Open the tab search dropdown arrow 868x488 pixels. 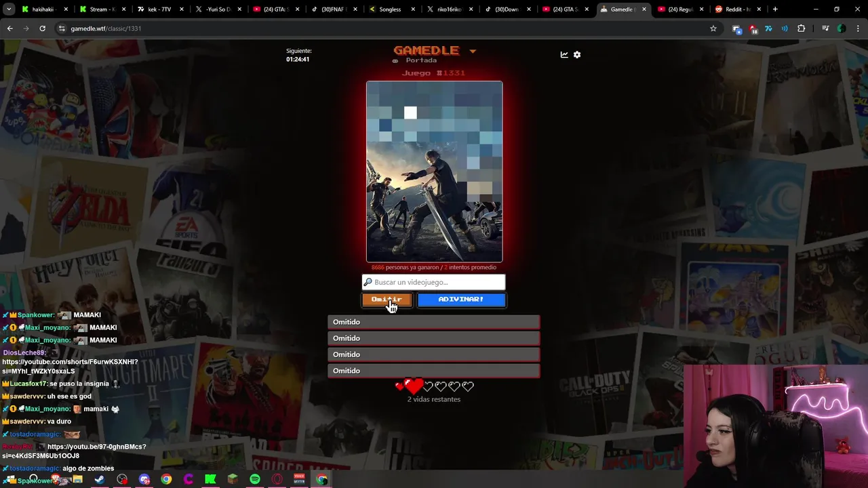pyautogui.click(x=9, y=9)
